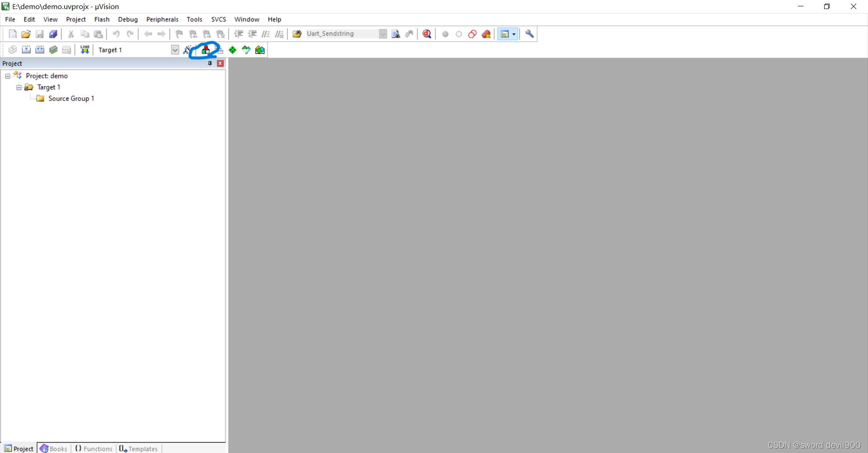Click the Paste clipboard icon
The height and width of the screenshot is (453, 868).
pyautogui.click(x=98, y=34)
